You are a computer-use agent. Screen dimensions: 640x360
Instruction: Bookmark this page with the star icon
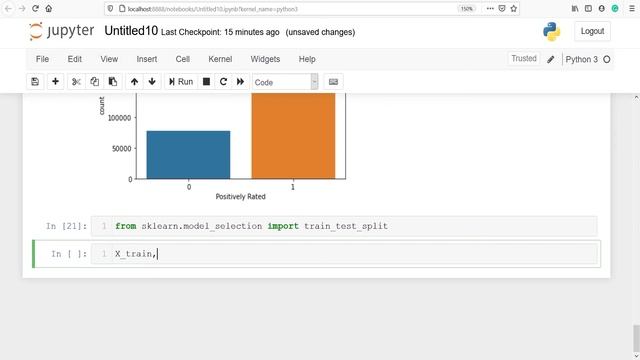point(513,9)
